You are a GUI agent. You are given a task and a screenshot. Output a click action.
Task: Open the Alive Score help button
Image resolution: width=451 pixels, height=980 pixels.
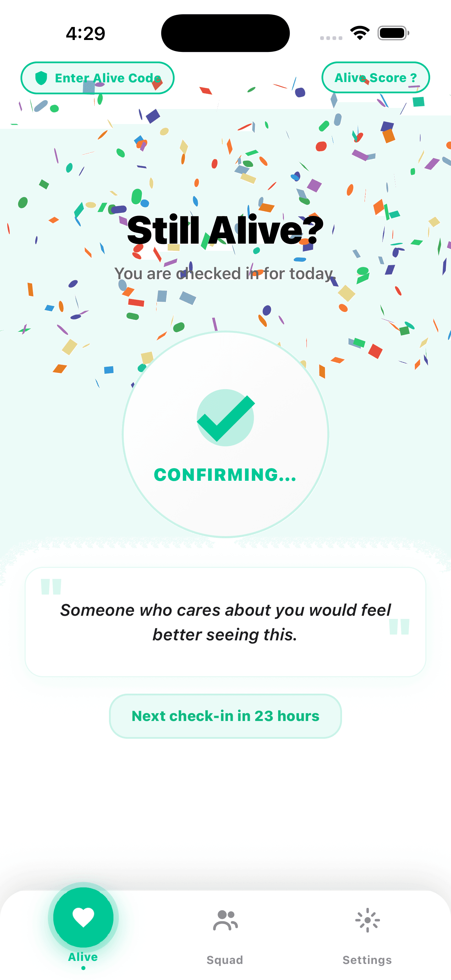coord(375,78)
